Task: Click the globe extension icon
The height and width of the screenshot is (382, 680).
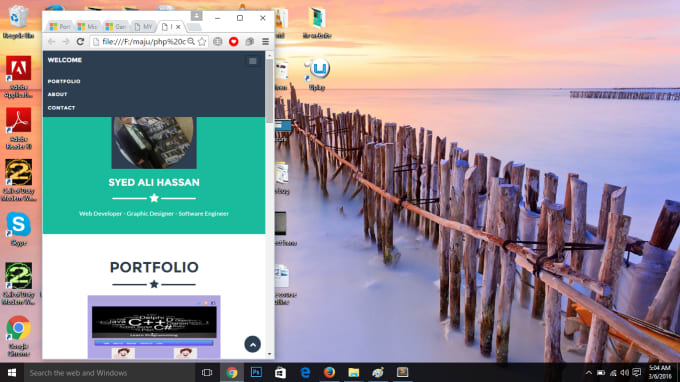Action: point(218,42)
